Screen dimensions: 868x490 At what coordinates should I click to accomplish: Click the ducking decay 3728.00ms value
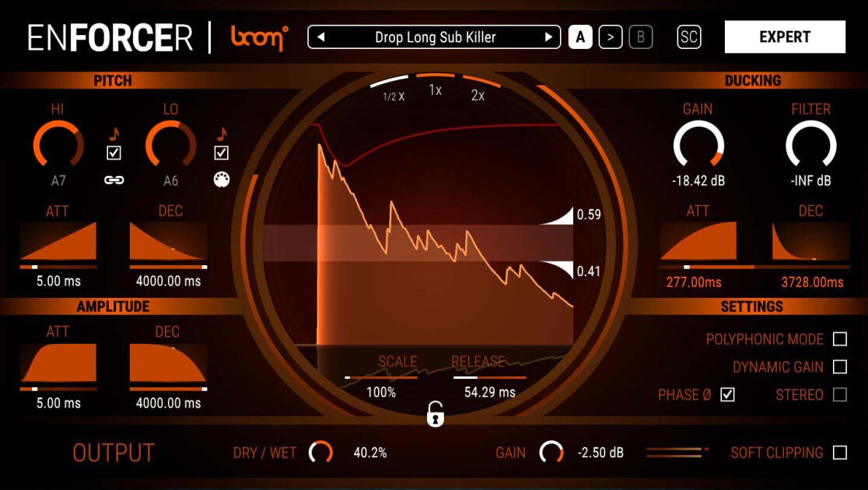click(812, 282)
